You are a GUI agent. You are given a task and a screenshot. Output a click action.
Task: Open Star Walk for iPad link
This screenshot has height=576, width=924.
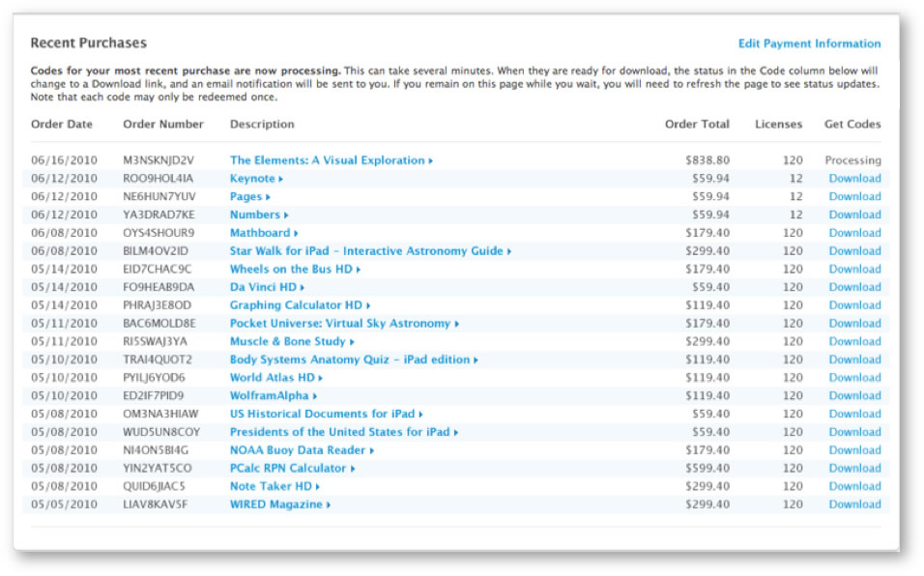pos(370,251)
